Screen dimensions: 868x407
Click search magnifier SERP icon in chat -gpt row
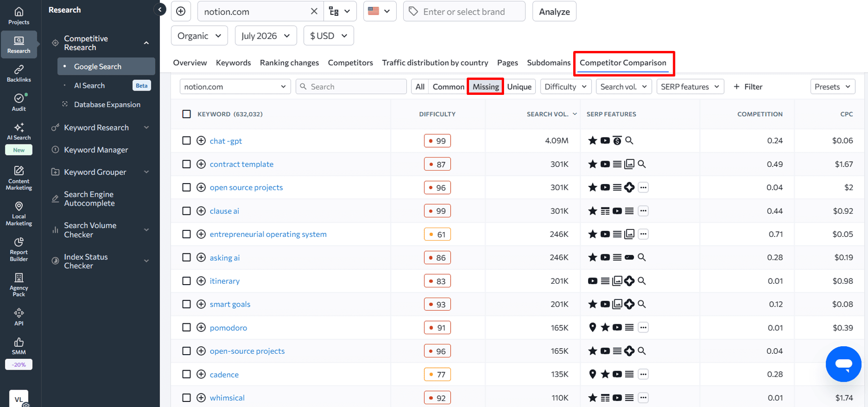click(x=629, y=140)
